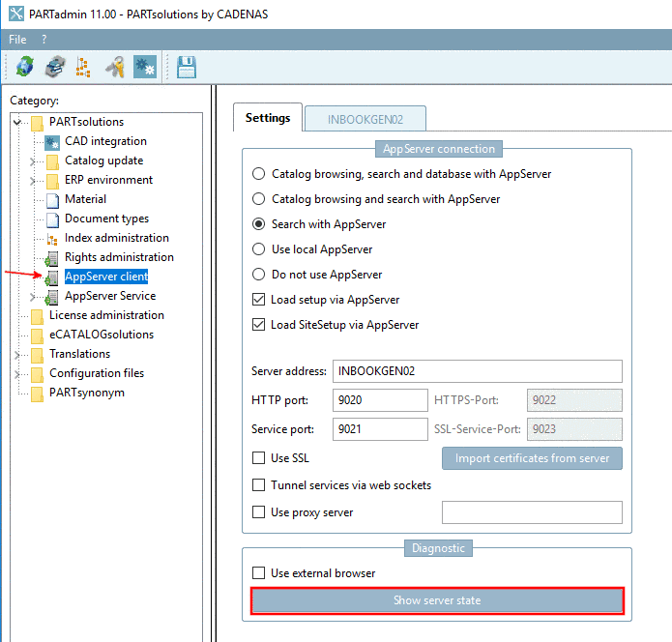672x642 pixels.
Task: Expand the Configuration files node
Action: (x=17, y=374)
